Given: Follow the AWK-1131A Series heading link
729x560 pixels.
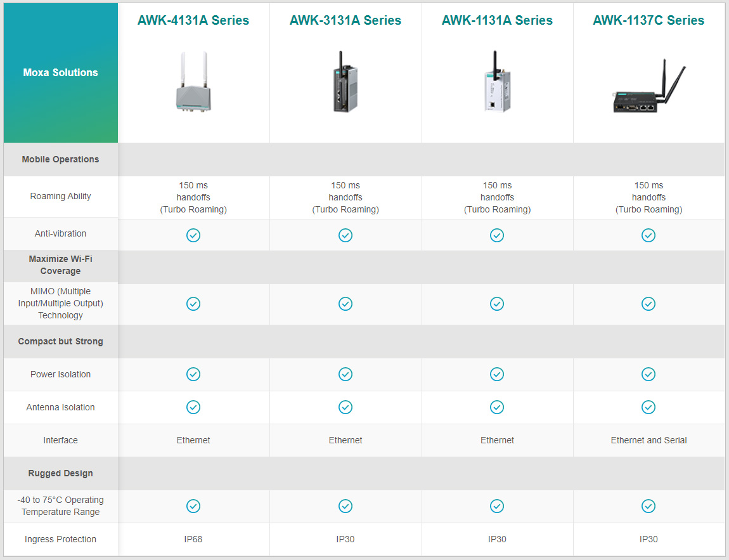Looking at the screenshot, I should coord(497,20).
